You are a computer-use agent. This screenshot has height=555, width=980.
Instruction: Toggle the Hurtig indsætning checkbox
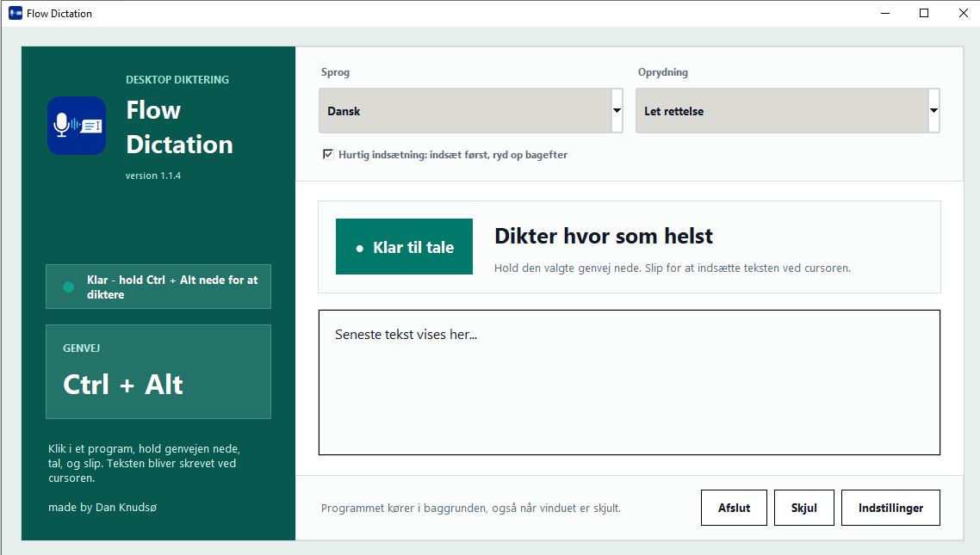tap(328, 154)
